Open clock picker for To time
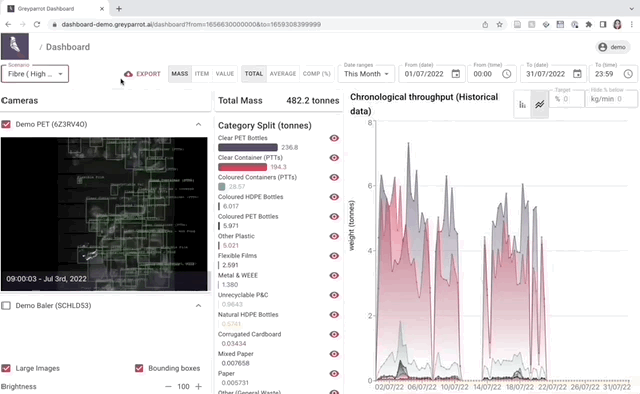This screenshot has height=394, width=640. pos(628,74)
